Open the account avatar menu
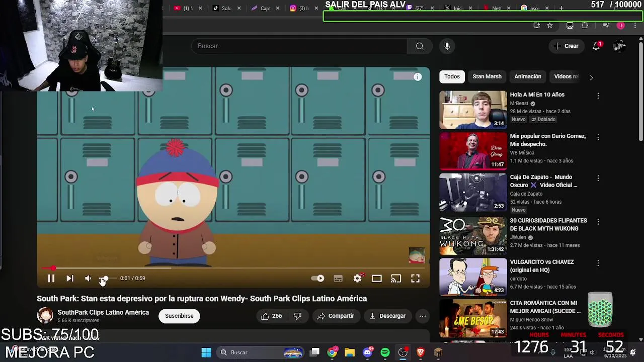 (x=619, y=46)
